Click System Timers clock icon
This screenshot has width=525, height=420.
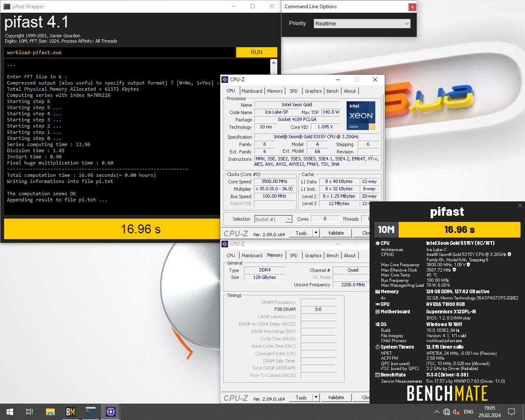tap(377, 347)
